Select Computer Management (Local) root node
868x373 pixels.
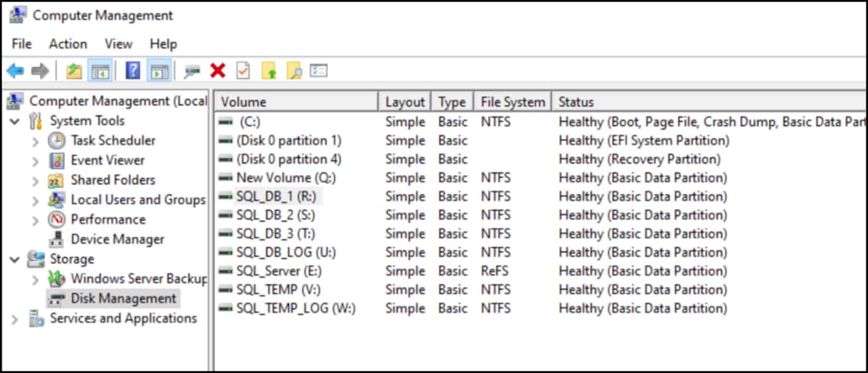(x=118, y=101)
